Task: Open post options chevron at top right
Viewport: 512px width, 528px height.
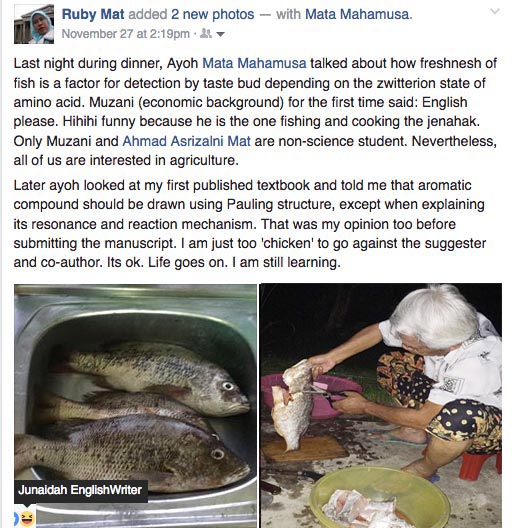Action: click(494, 11)
